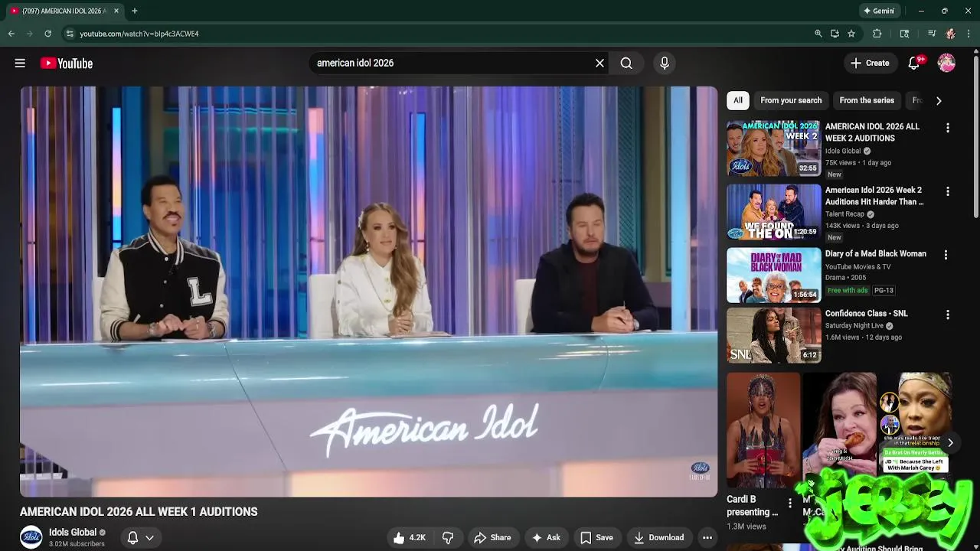Click the '3.02M subscribers' text
This screenshot has height=551, width=980.
(77, 544)
